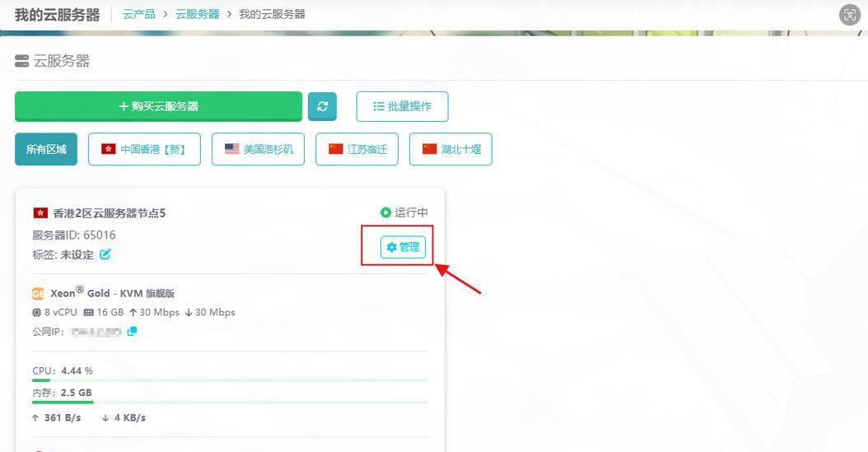Screen dimensions: 868x452
Task: Go to 云服务器 breadcrumb link
Action: (198, 14)
